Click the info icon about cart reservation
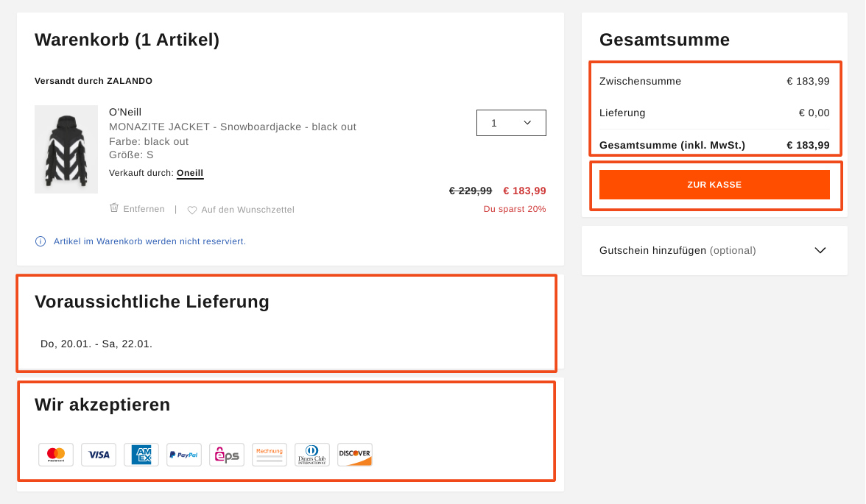 [40, 241]
